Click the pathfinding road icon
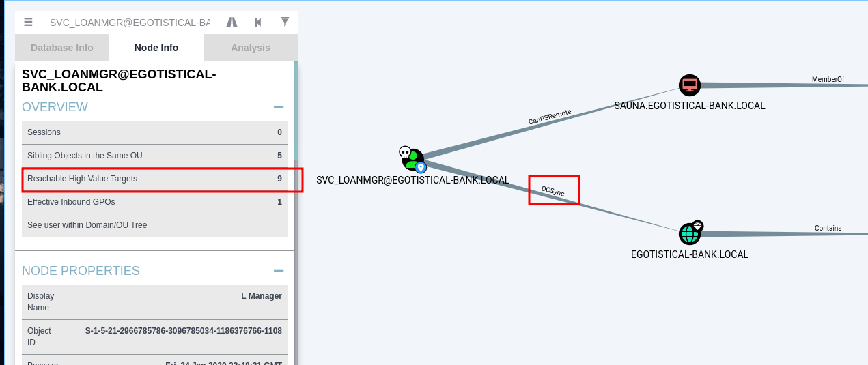The image size is (868, 365). (x=232, y=22)
